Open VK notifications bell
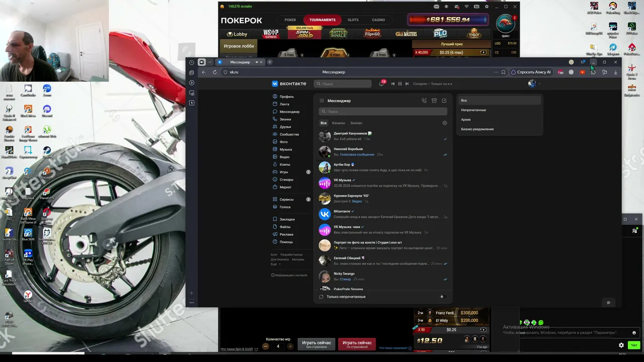This screenshot has width=644, height=362. click(x=381, y=83)
